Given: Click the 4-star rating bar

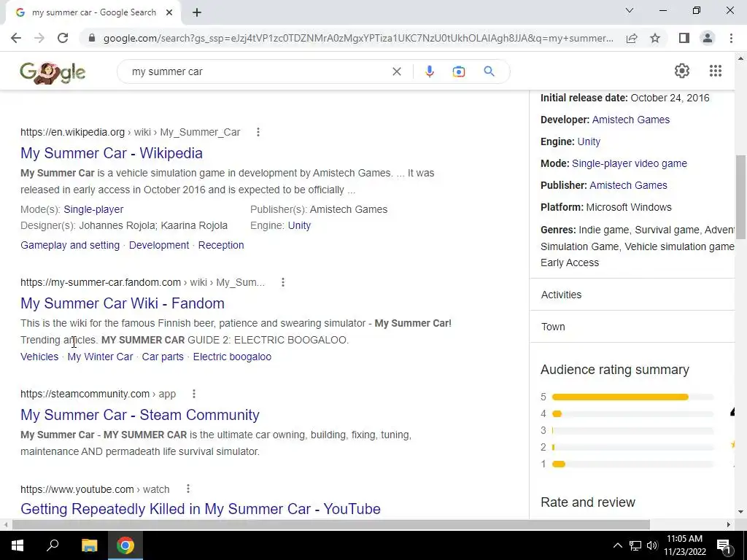Looking at the screenshot, I should point(632,414).
